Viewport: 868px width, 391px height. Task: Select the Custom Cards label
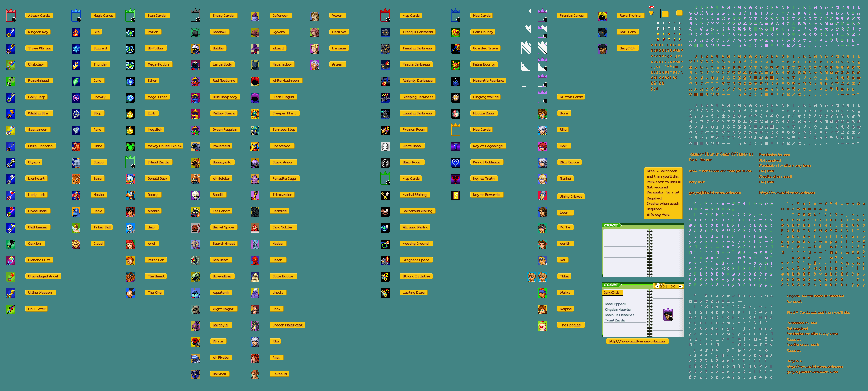[x=571, y=97]
